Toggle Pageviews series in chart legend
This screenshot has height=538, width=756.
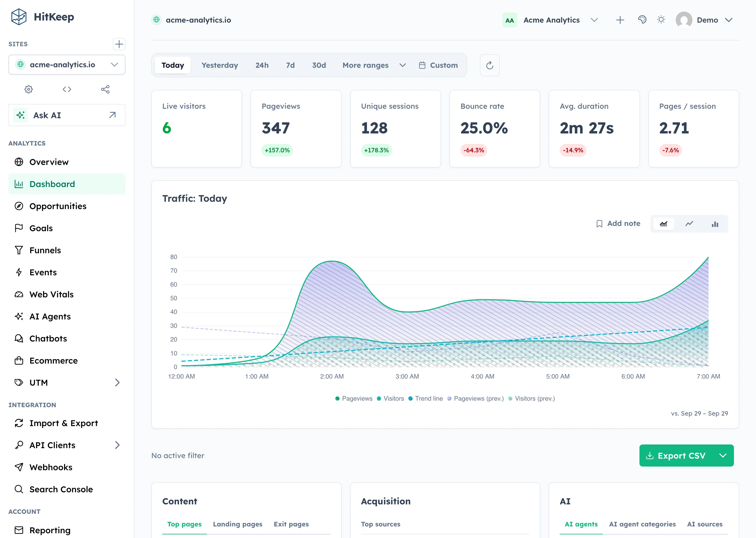354,399
